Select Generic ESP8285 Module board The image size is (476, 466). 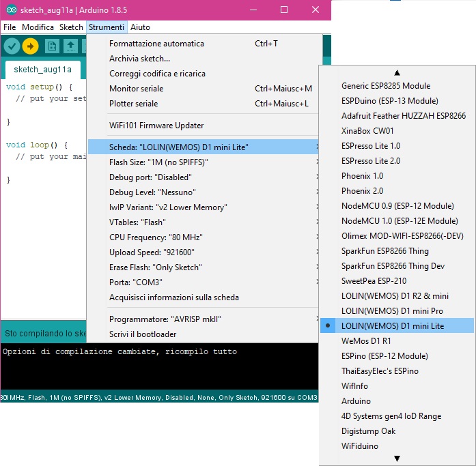pos(397,86)
